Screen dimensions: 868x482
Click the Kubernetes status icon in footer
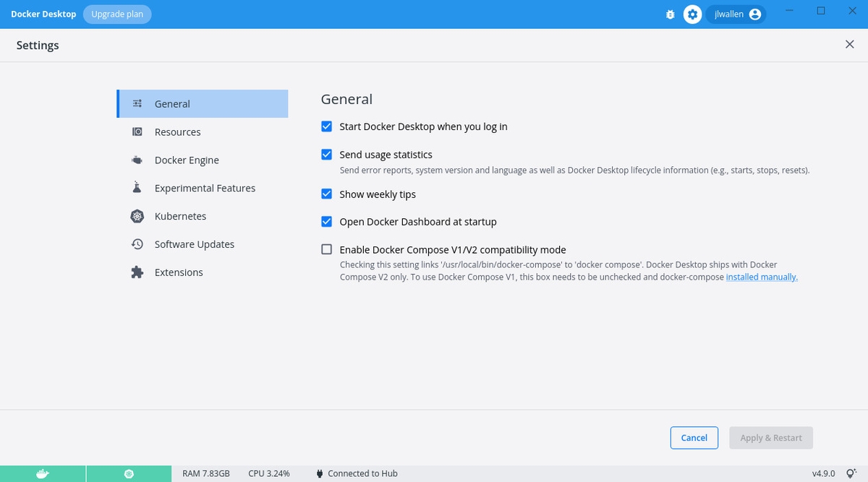pyautogui.click(x=129, y=474)
